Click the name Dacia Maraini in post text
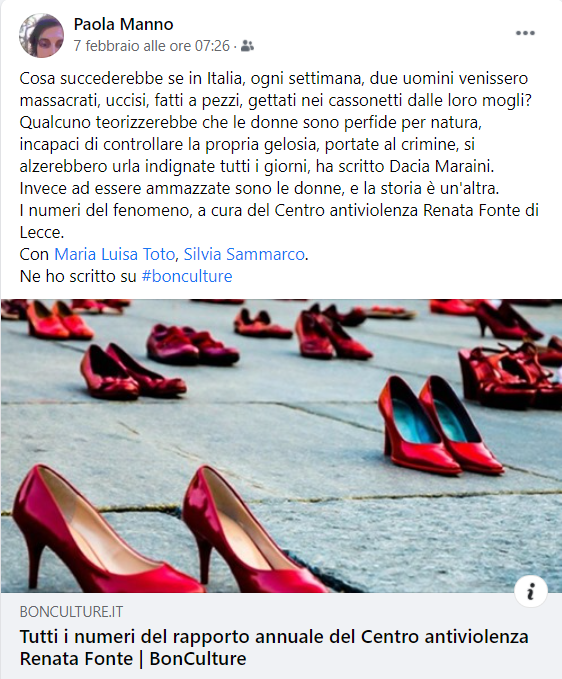 click(x=442, y=166)
